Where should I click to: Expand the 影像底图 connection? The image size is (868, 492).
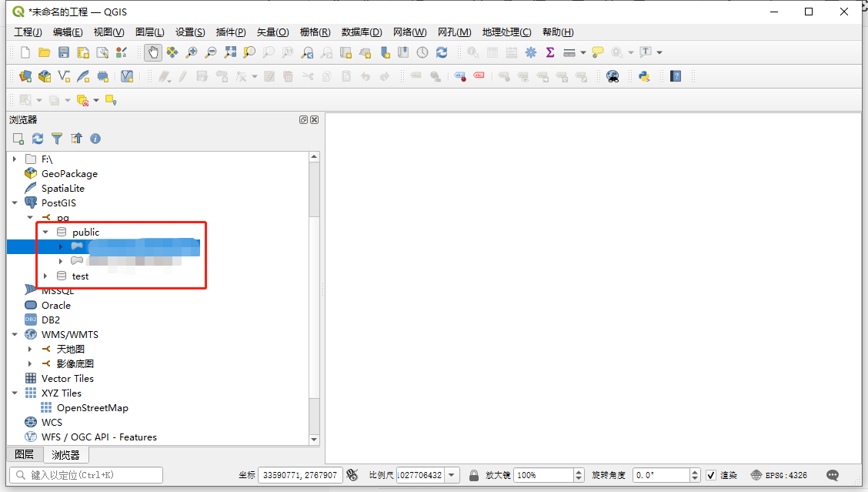click(31, 363)
